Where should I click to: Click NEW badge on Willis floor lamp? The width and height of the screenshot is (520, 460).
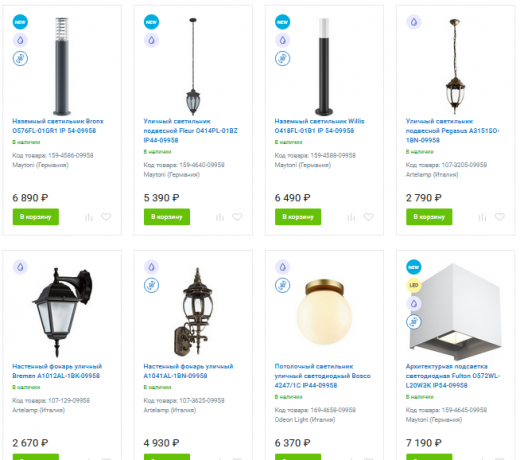point(283,22)
